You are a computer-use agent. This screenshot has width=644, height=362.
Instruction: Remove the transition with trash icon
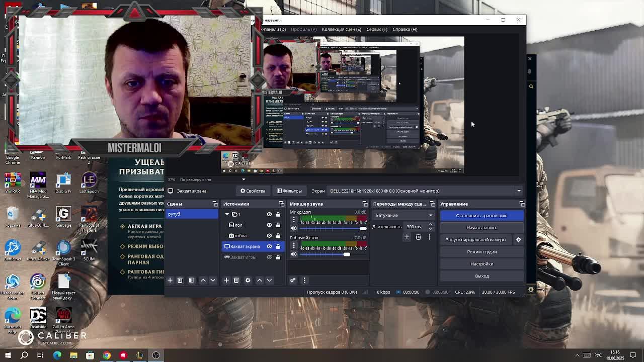pyautogui.click(x=418, y=237)
